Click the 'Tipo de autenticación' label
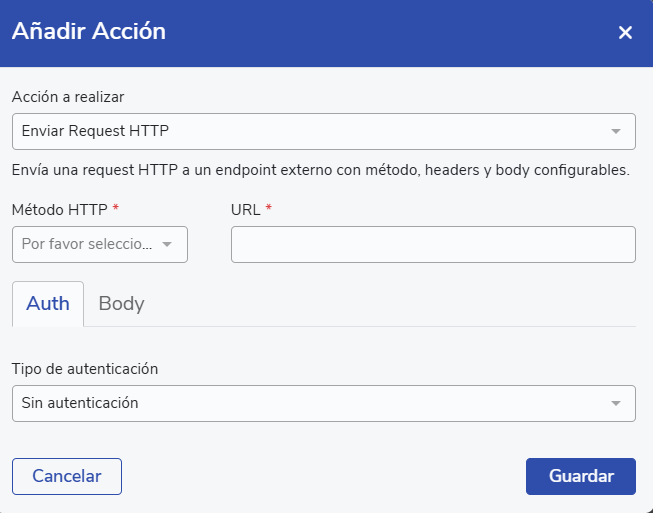This screenshot has width=653, height=513. [x=85, y=368]
